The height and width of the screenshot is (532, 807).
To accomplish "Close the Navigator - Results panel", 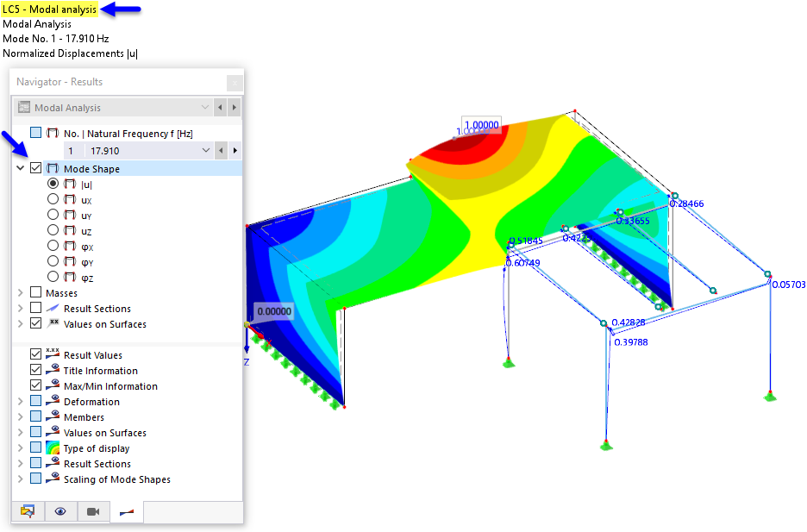I will (x=235, y=82).
